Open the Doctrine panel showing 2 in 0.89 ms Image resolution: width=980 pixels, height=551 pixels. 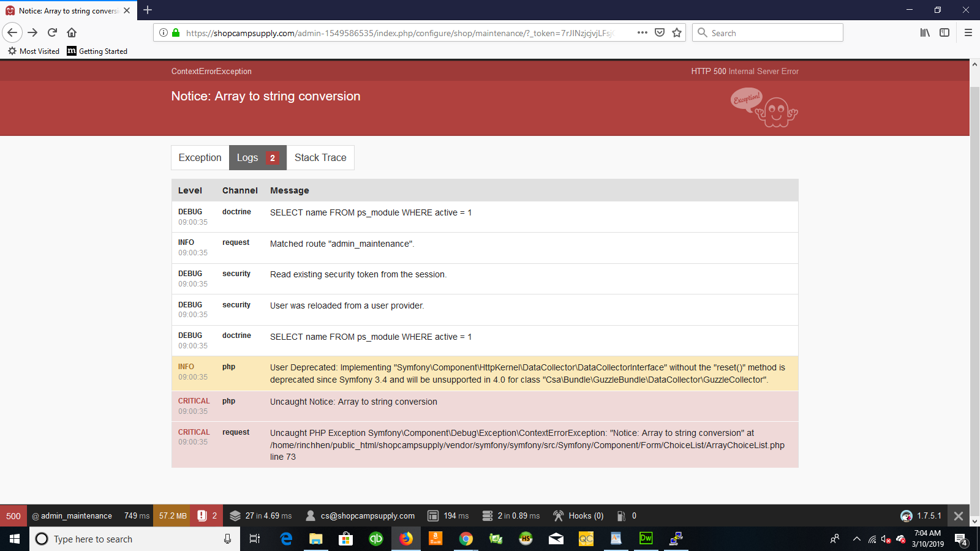click(x=511, y=515)
